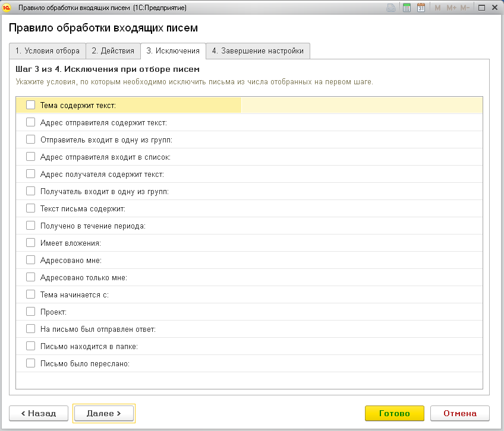This screenshot has width=504, height=431.
Task: Open the calendar icon in title bar
Action: [421, 8]
